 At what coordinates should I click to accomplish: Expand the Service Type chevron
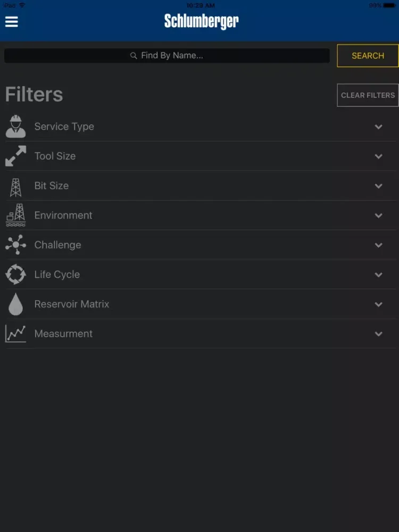pyautogui.click(x=378, y=127)
